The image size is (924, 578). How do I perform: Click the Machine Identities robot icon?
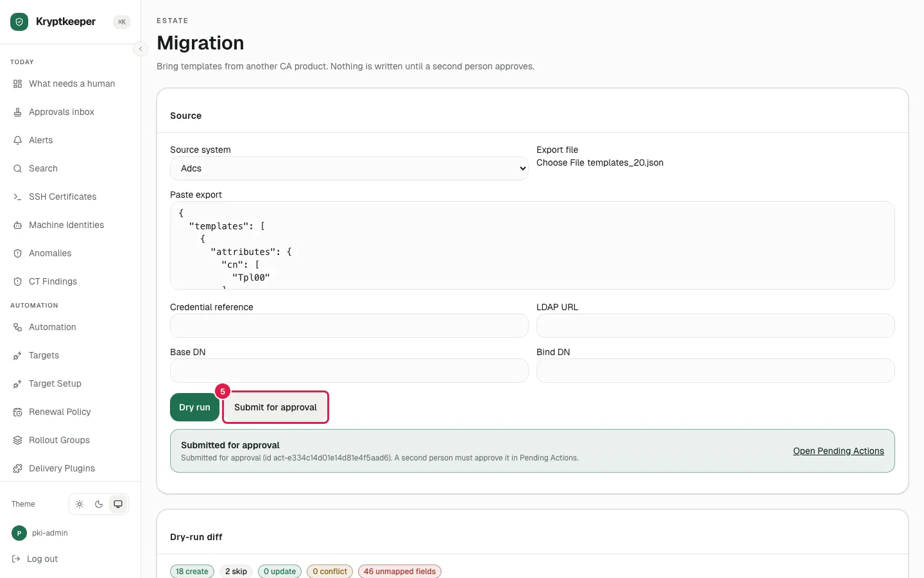[x=17, y=225]
